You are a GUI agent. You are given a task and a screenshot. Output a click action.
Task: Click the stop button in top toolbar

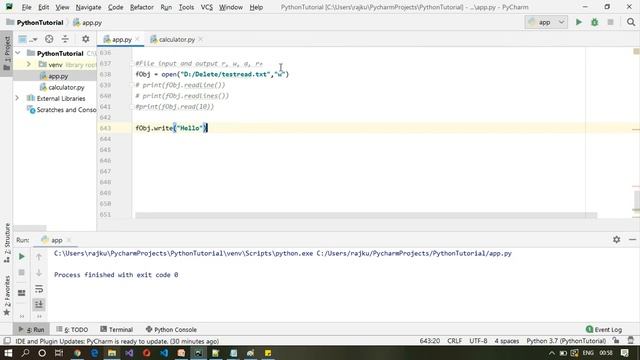(x=611, y=22)
